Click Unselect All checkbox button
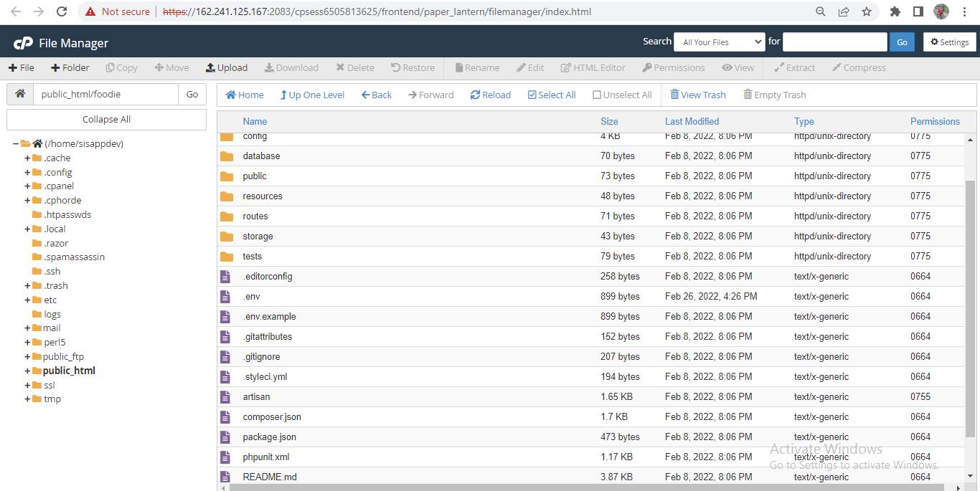Viewport: 980px width, 491px height. pos(622,95)
